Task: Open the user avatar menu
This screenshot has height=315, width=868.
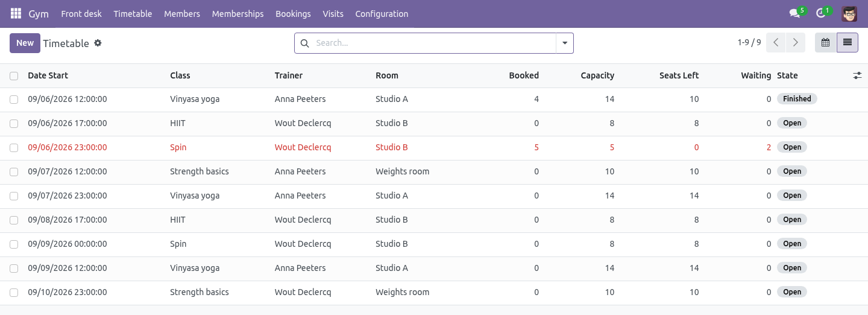Action: [x=849, y=13]
